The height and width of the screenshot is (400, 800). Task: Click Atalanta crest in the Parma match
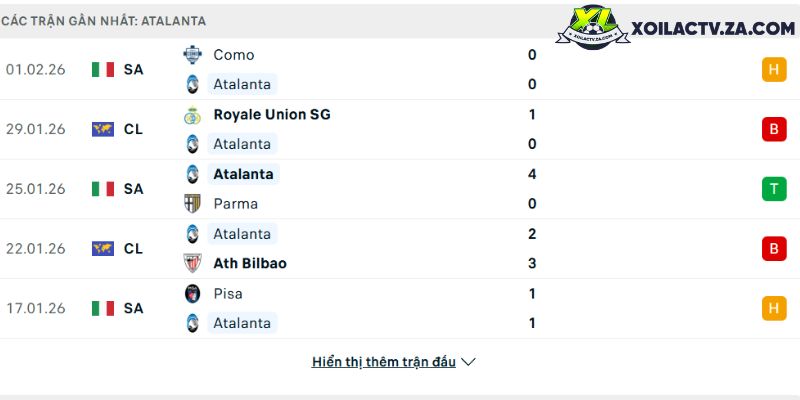pos(192,174)
